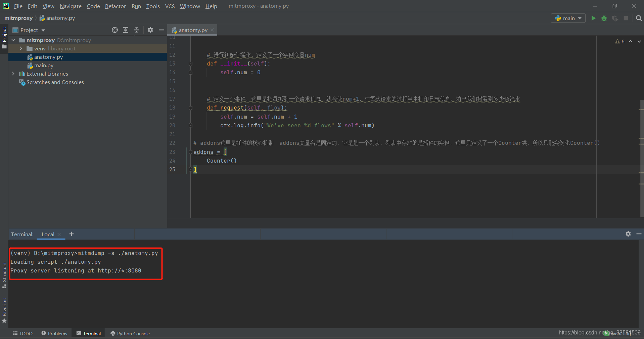Expand External Libraries node

click(x=13, y=74)
